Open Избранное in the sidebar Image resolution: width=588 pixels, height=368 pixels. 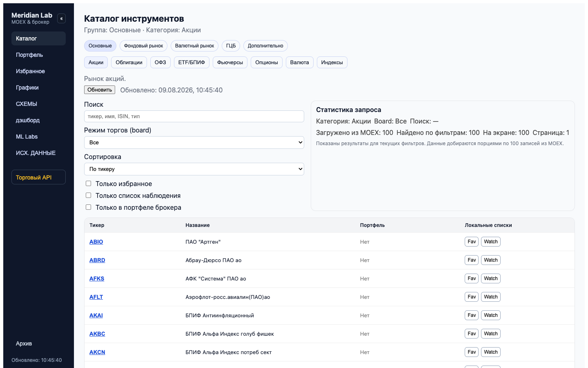click(38, 71)
